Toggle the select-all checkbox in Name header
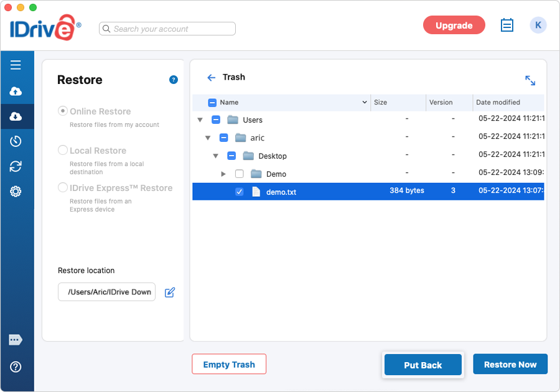560x392 pixels. [x=212, y=103]
